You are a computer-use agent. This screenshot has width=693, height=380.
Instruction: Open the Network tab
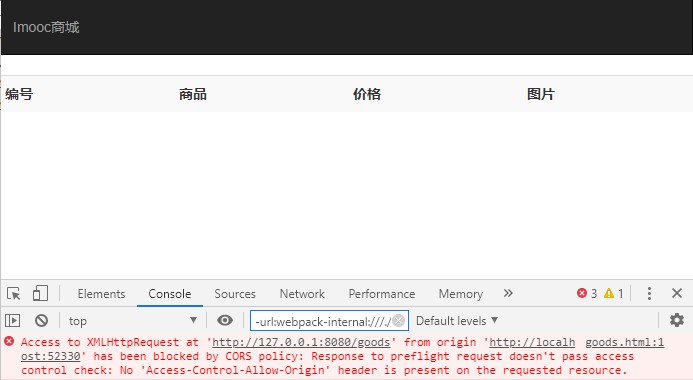coord(302,294)
